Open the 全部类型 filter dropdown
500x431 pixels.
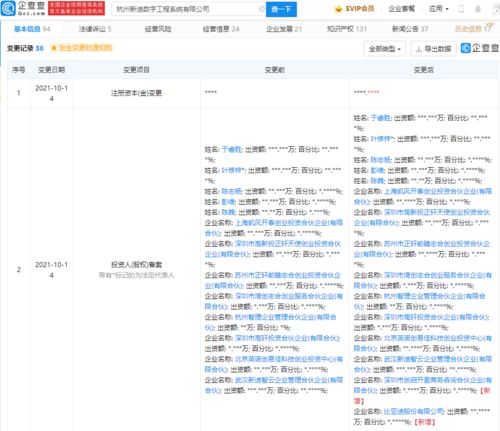(385, 49)
